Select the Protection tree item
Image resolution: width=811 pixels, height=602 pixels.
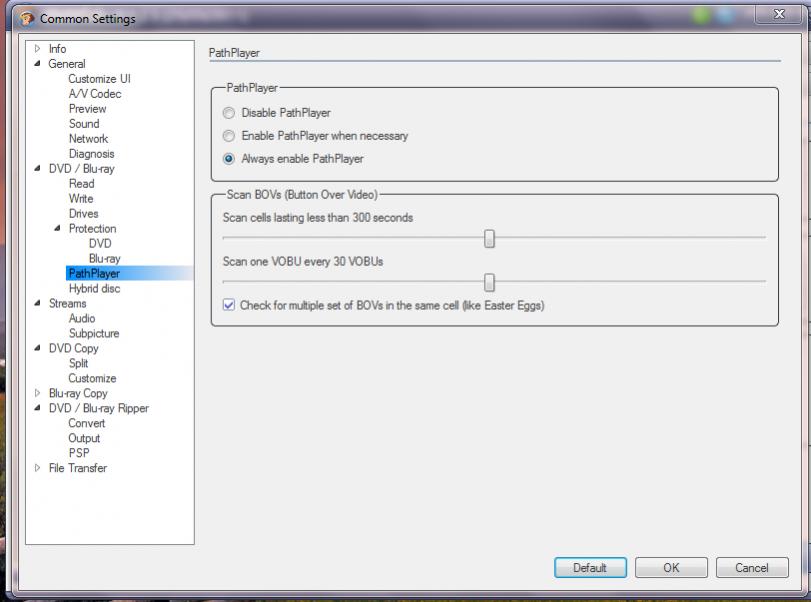[x=93, y=229]
